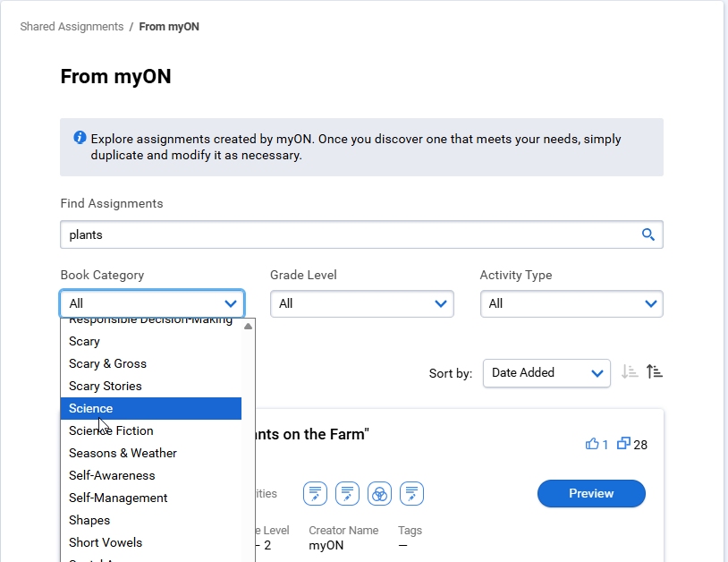The width and height of the screenshot is (728, 562).
Task: Select Short Vowels category option
Action: click(x=151, y=542)
